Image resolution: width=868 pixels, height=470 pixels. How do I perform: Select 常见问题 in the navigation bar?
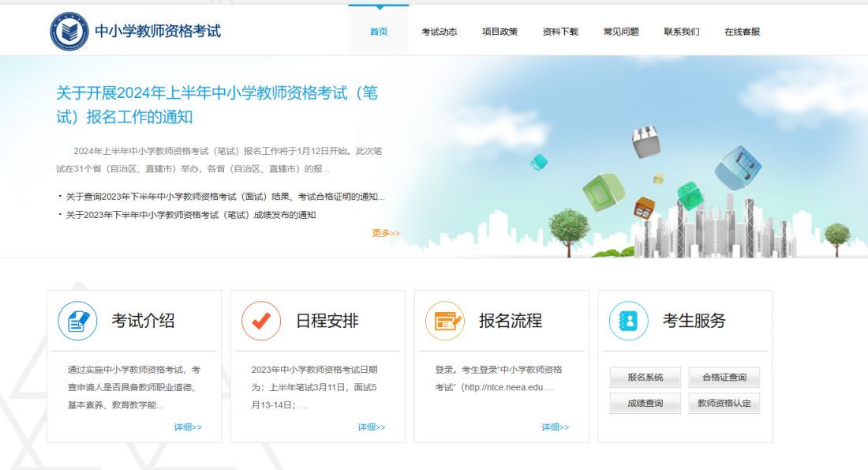(x=621, y=32)
